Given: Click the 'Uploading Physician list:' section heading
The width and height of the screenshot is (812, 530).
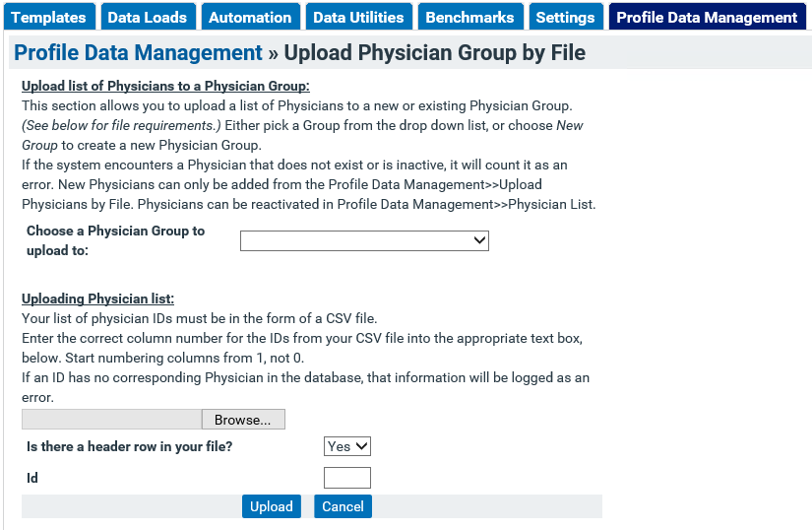Looking at the screenshot, I should [x=97, y=298].
